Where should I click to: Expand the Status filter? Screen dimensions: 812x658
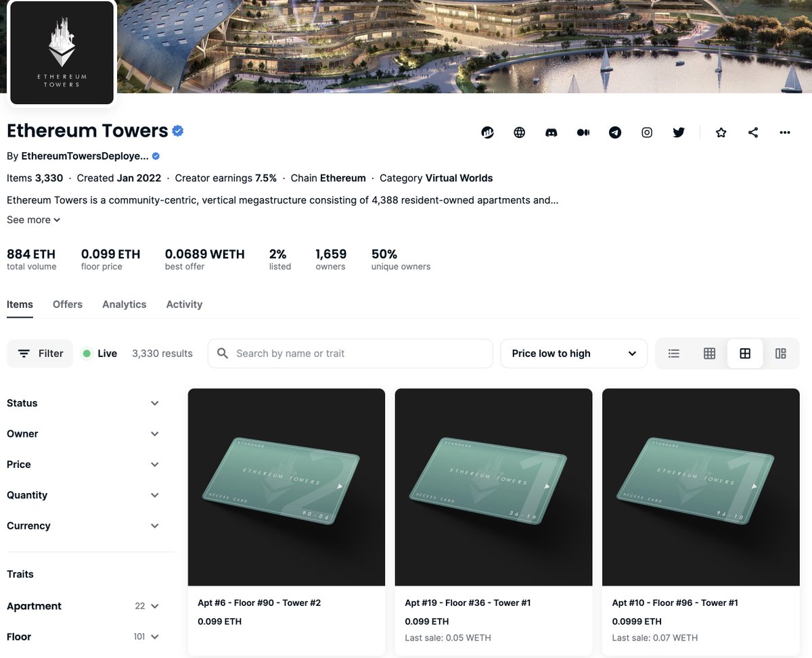[84, 403]
